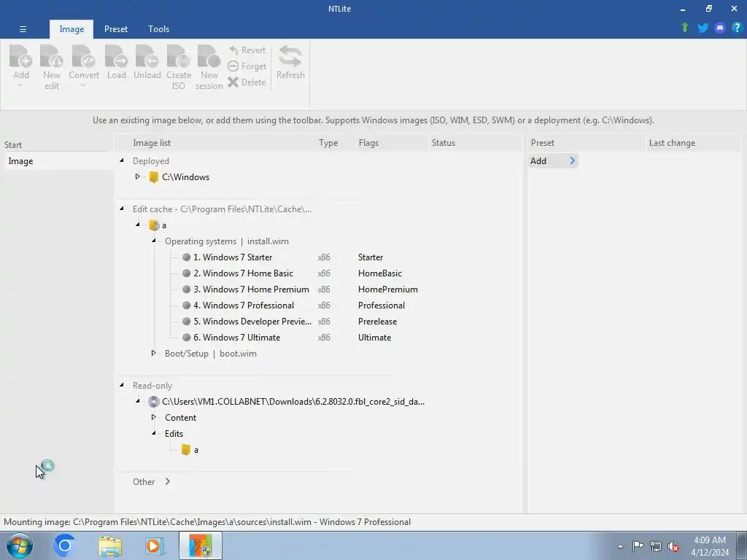Click the New edit toolbar icon
The width and height of the screenshot is (747, 560).
(52, 55)
